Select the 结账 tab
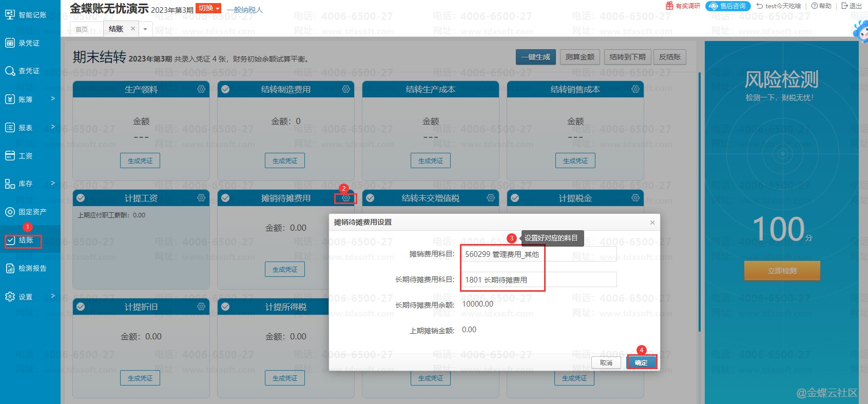The height and width of the screenshot is (404, 868). click(117, 29)
